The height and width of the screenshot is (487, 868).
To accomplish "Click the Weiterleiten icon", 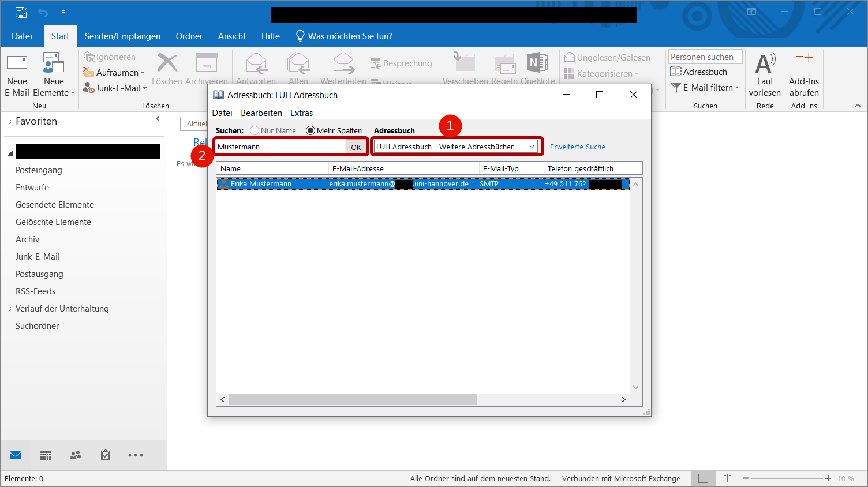I will coord(343,62).
